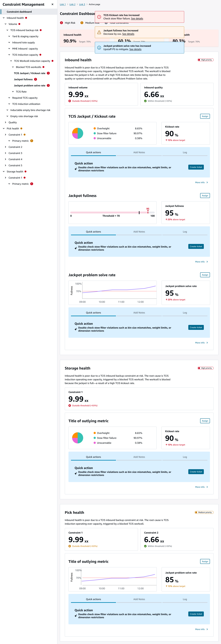The image size is (221, 644).
Task: Open Link 2 breadcrumb
Action: pos(72,4)
